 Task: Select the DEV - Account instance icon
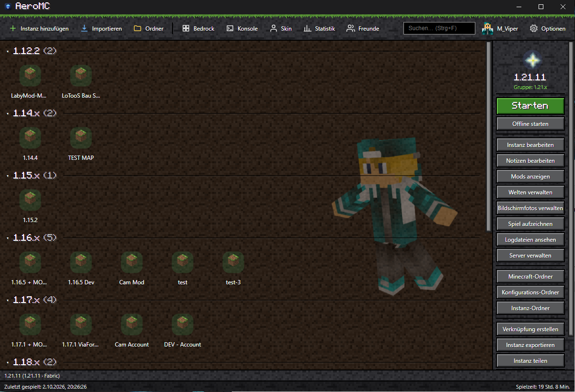pyautogui.click(x=183, y=324)
